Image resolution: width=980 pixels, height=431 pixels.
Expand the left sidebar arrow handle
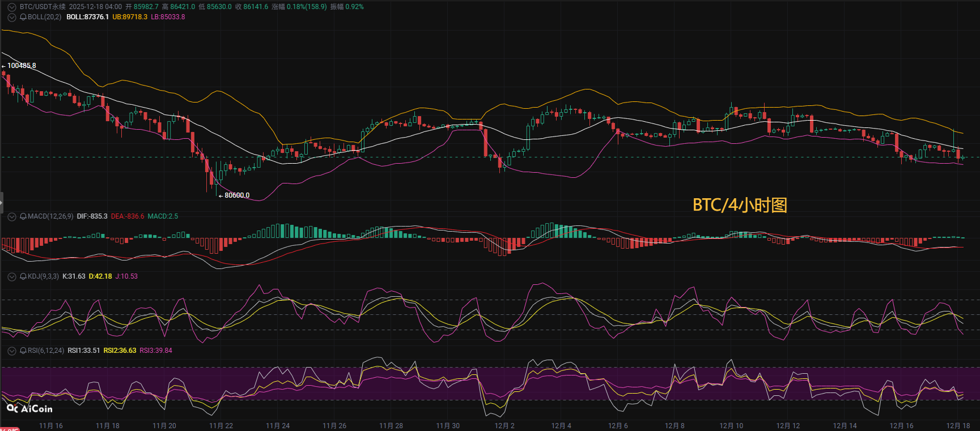pos(2,202)
